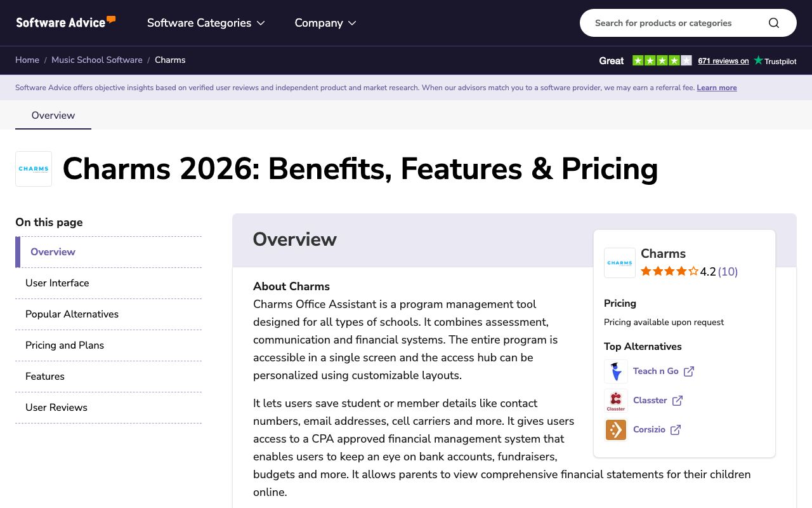Click the Learn more disclosure link
The width and height of the screenshot is (812, 508).
coord(717,88)
